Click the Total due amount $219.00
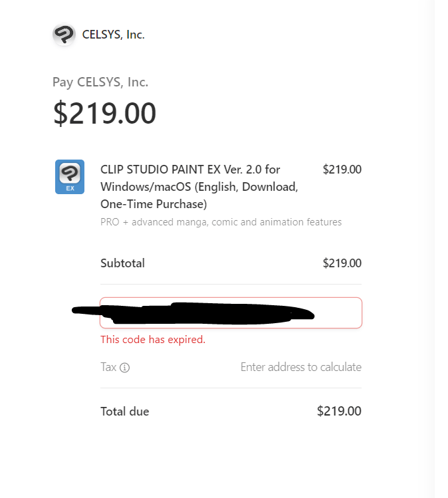448x498 pixels. click(x=339, y=412)
